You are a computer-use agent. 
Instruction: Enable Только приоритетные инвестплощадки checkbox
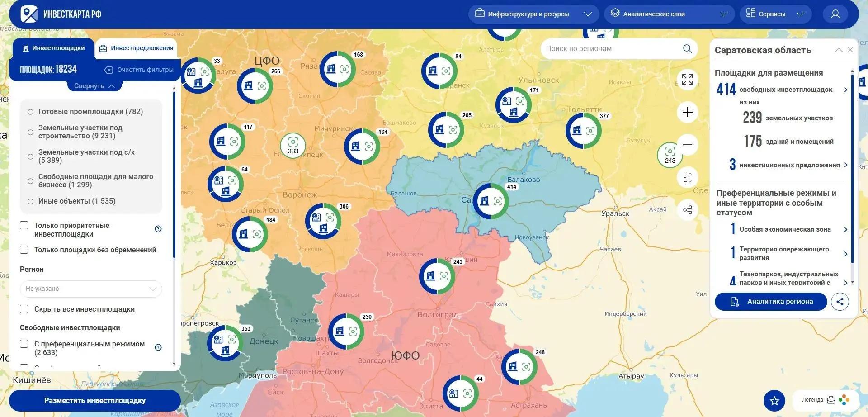pyautogui.click(x=24, y=225)
